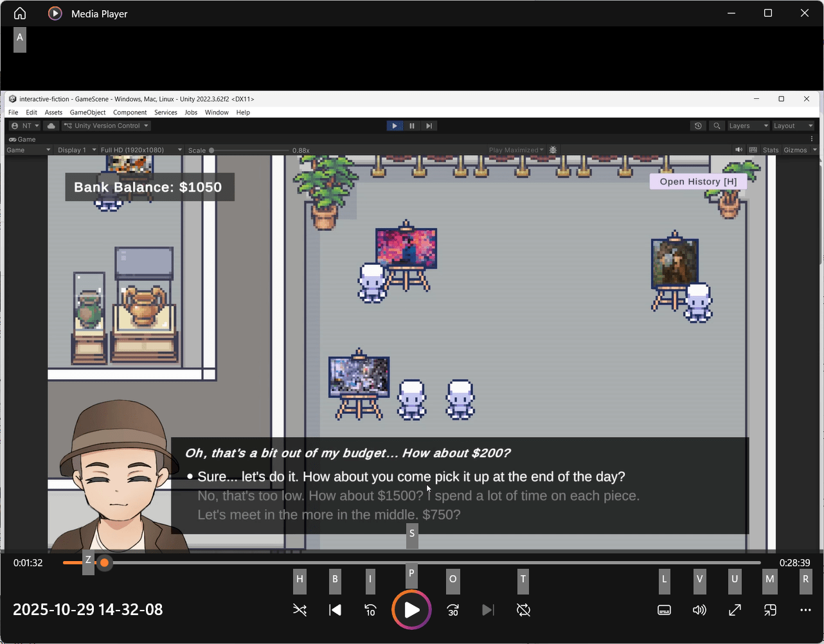Toggle the Stats overlay in Game view

click(770, 150)
